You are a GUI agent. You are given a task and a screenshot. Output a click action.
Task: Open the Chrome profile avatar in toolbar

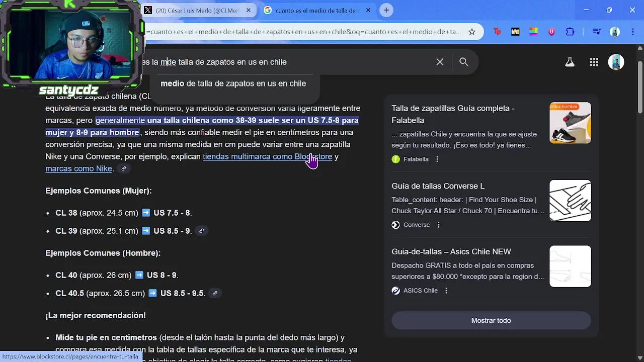pos(615,32)
